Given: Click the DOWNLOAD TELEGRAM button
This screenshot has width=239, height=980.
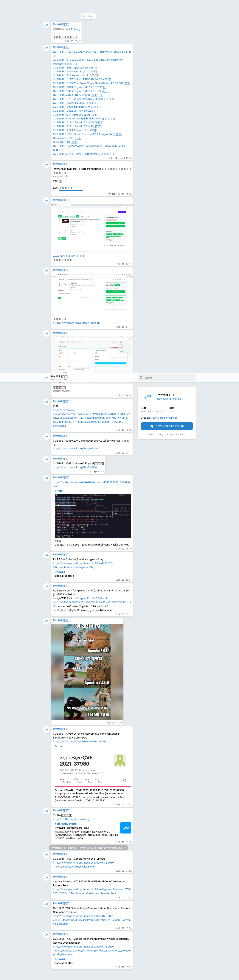Looking at the screenshot, I should [167, 426].
